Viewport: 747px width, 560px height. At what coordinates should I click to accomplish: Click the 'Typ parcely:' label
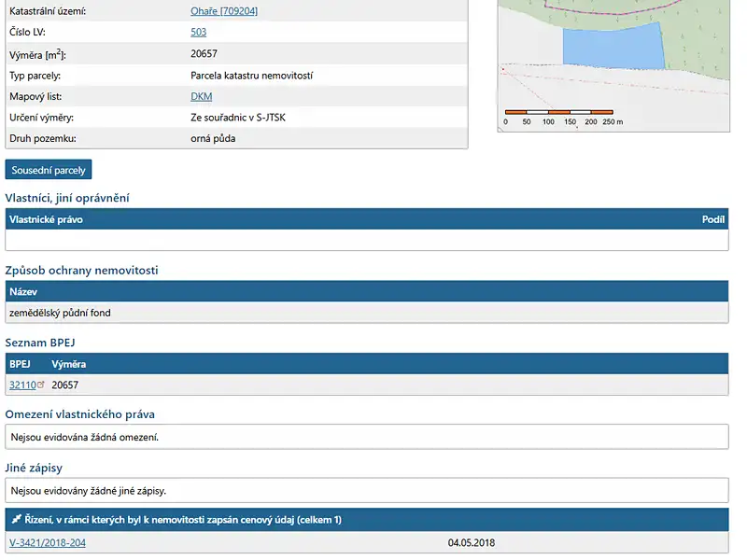pyautogui.click(x=35, y=76)
